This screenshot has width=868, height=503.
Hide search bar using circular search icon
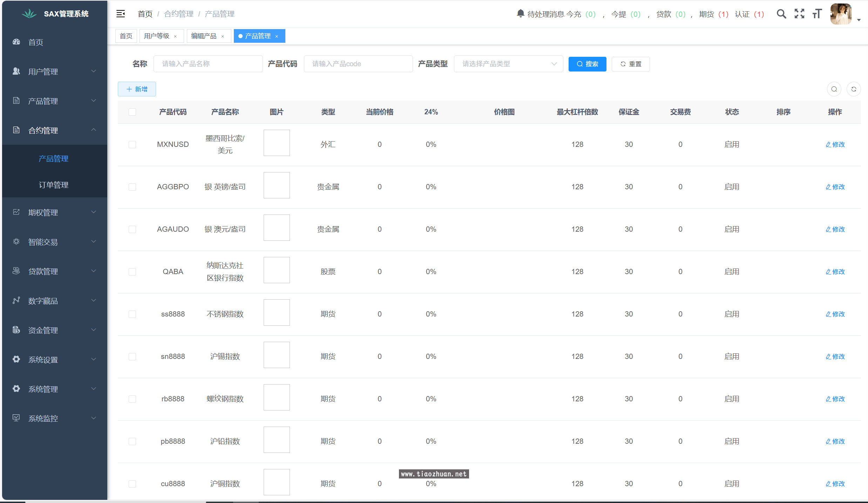pyautogui.click(x=834, y=89)
